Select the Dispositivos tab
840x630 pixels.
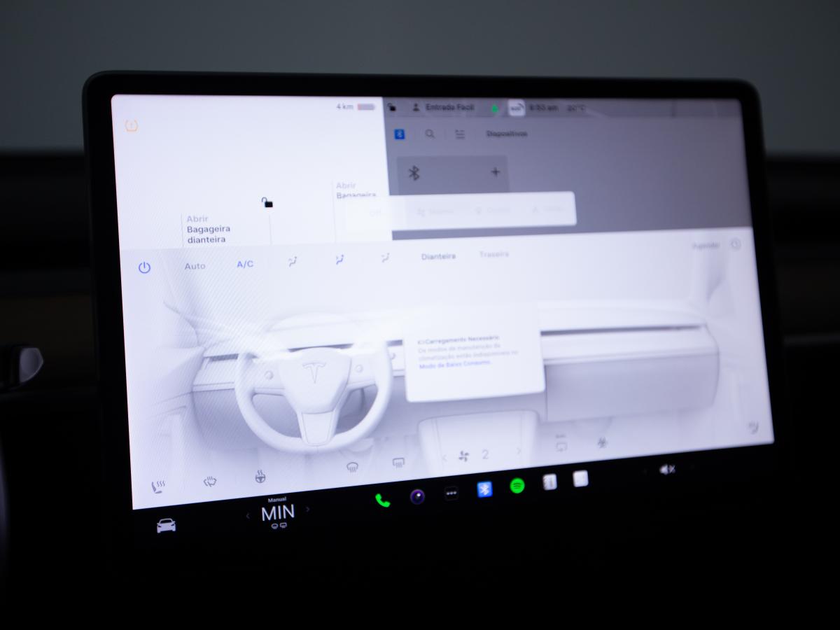coord(507,134)
